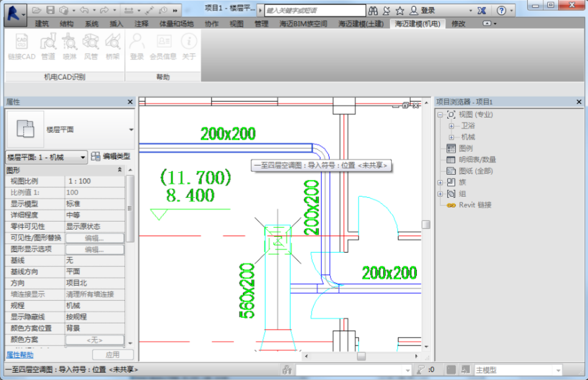Click the 编辑类型 button

111,157
